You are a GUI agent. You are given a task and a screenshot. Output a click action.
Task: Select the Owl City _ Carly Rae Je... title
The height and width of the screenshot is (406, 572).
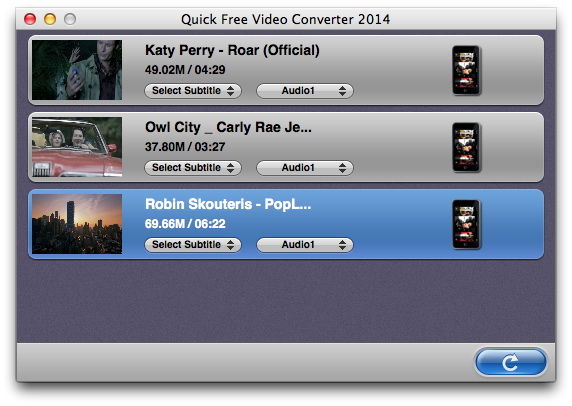point(228,127)
